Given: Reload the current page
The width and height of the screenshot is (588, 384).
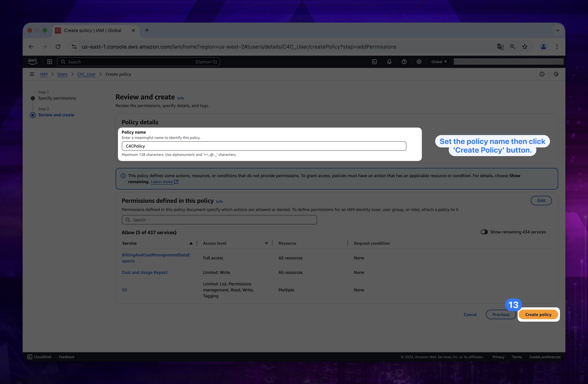Looking at the screenshot, I should coord(58,47).
